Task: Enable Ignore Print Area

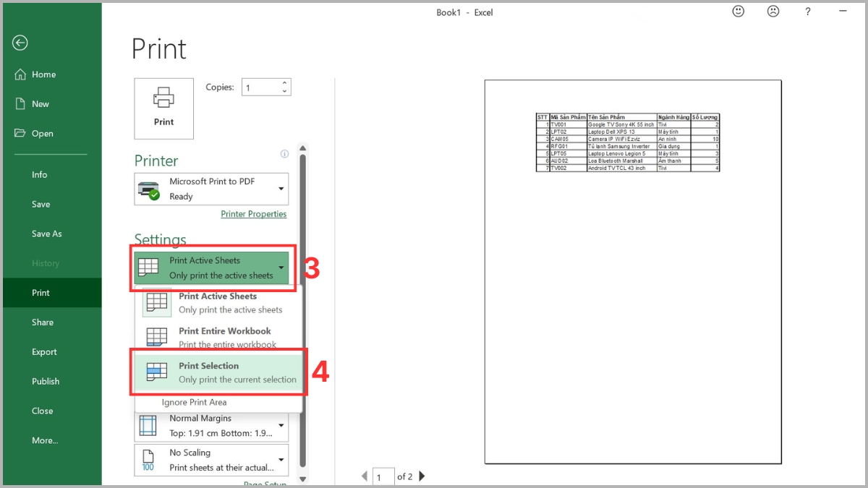Action: (195, 402)
